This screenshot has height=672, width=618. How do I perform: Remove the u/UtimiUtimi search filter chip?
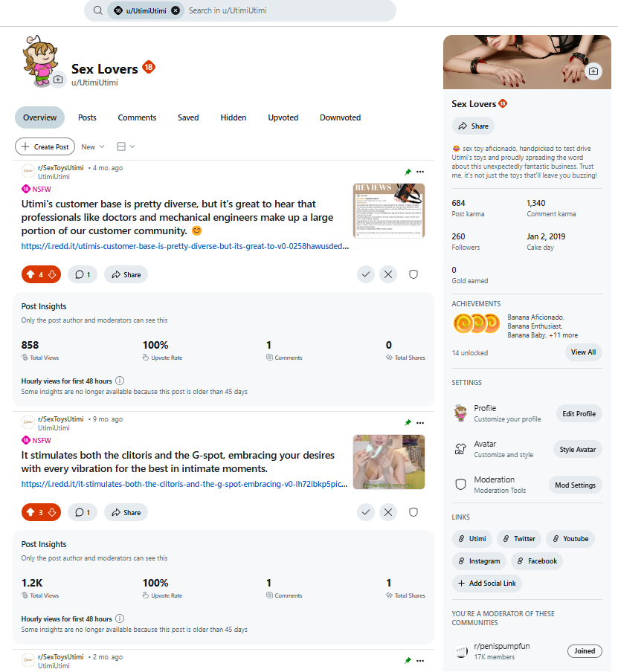click(176, 10)
